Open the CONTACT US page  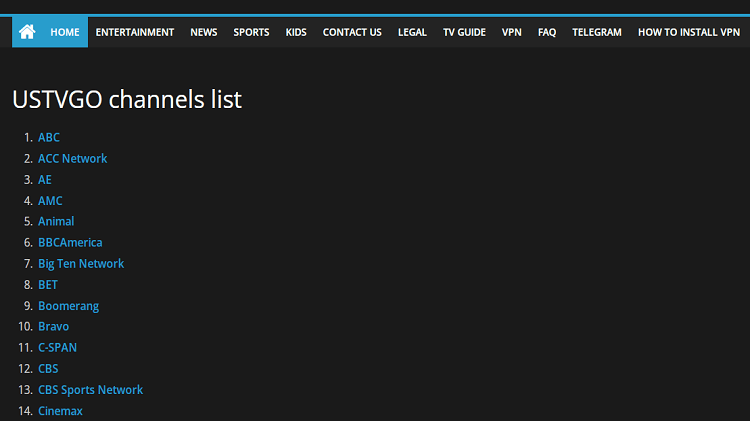[352, 32]
